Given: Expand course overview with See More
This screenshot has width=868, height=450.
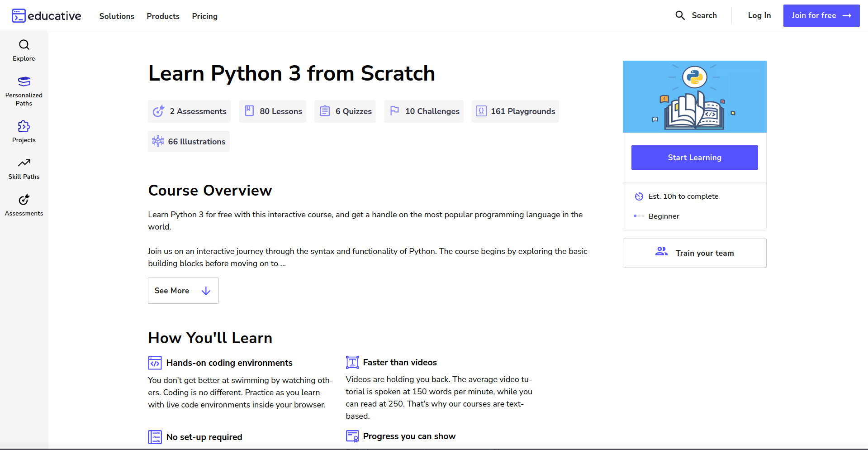Looking at the screenshot, I should point(183,291).
